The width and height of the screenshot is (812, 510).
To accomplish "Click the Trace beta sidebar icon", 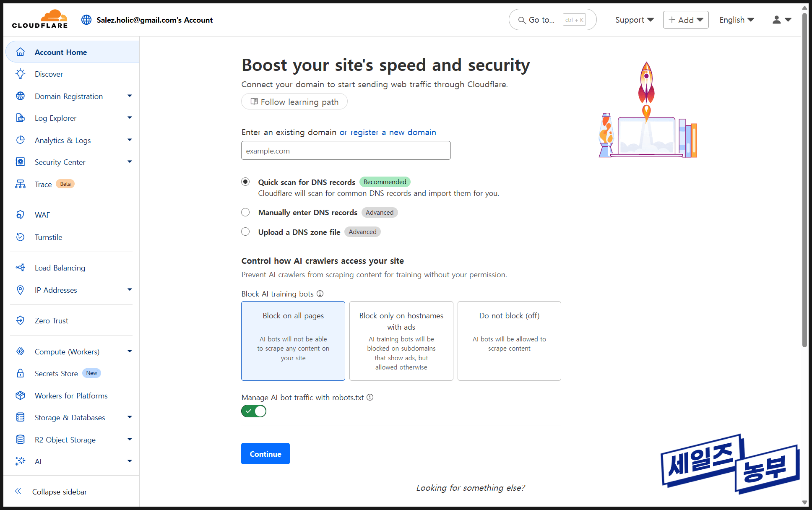I will click(x=20, y=184).
